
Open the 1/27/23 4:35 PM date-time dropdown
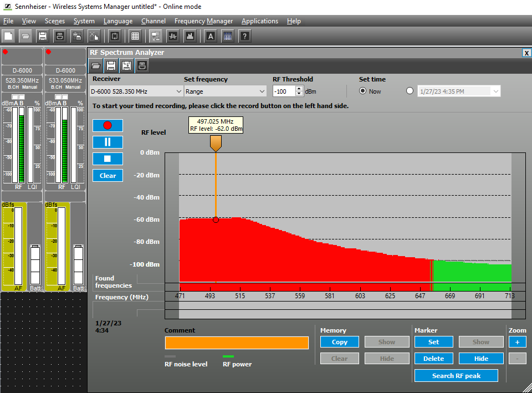click(x=459, y=91)
